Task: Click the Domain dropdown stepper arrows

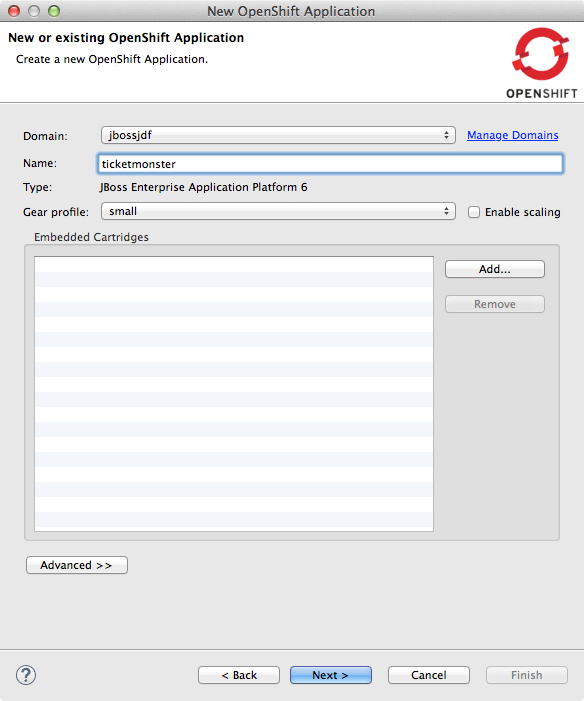Action: click(x=446, y=135)
